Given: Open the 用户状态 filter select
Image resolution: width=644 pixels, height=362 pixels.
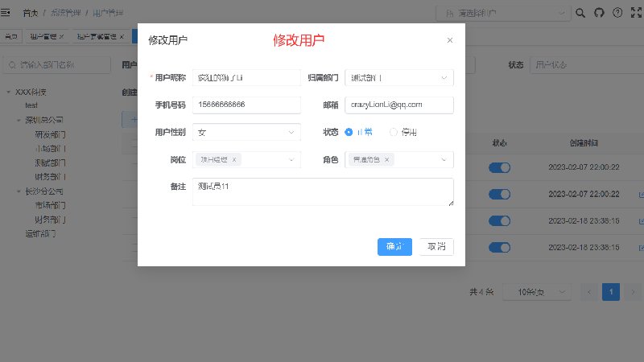Looking at the screenshot, I should (x=588, y=65).
